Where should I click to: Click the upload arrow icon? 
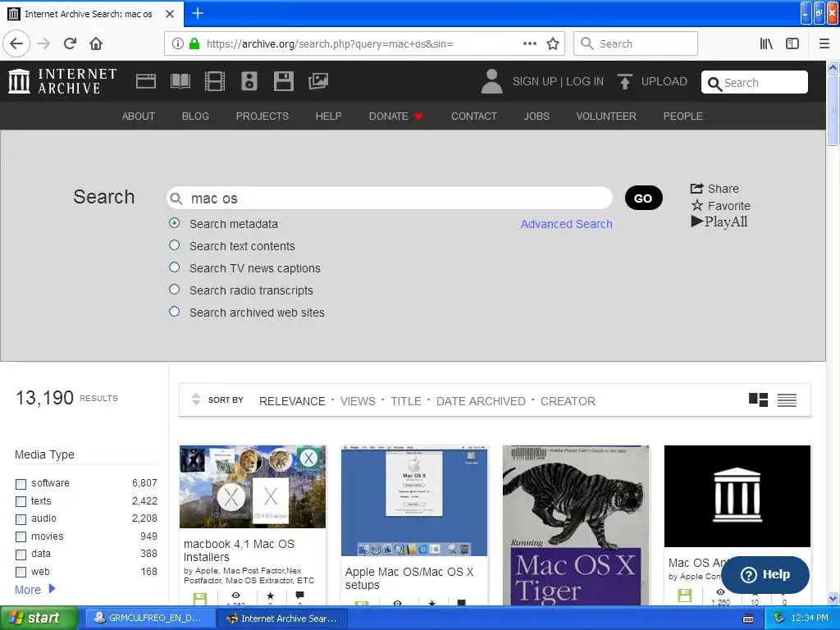point(624,81)
